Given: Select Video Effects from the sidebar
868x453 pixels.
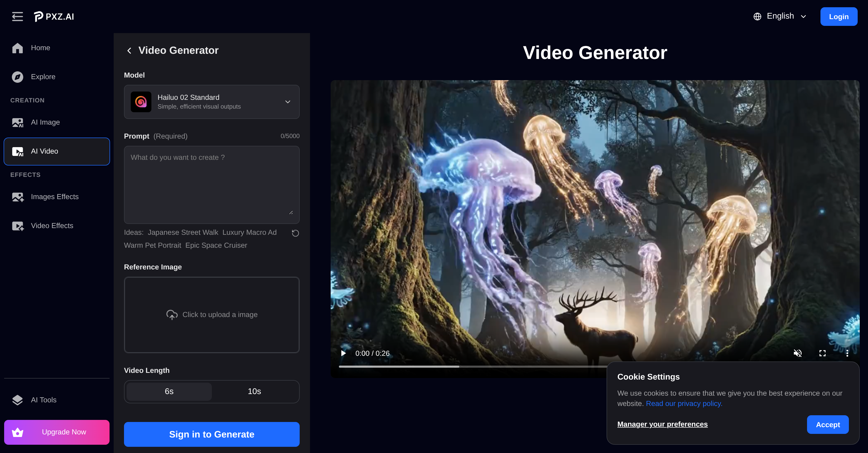Looking at the screenshot, I should coord(52,226).
